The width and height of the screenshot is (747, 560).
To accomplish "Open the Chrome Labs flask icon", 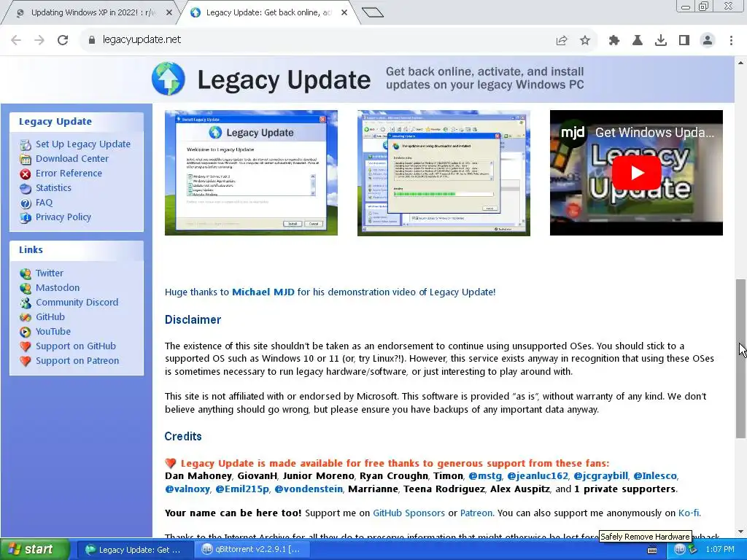I will click(x=638, y=41).
